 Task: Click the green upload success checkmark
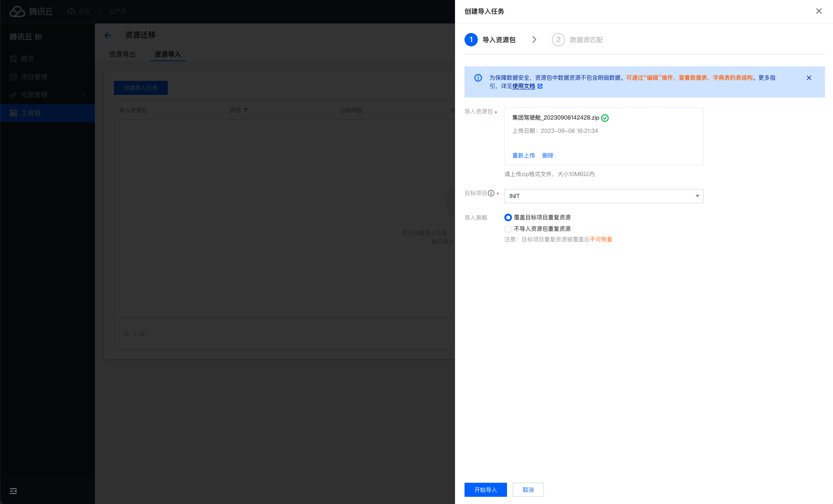(x=605, y=118)
